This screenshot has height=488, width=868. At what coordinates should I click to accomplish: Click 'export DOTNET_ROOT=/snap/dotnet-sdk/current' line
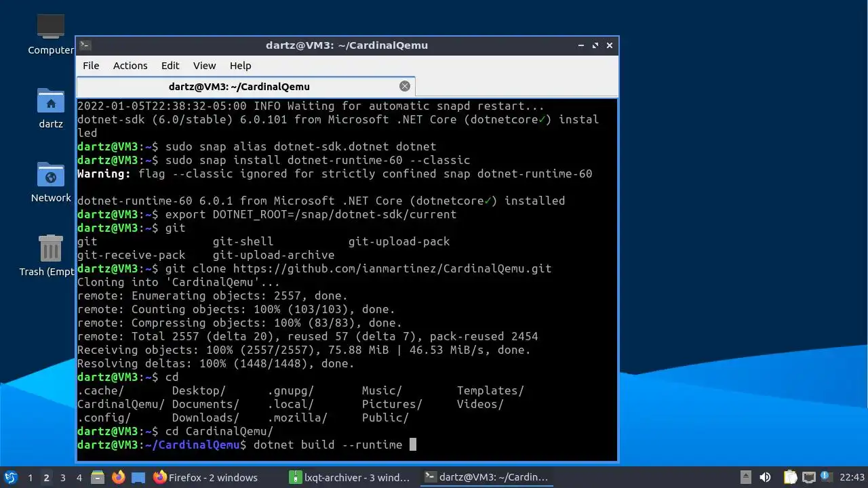point(311,214)
